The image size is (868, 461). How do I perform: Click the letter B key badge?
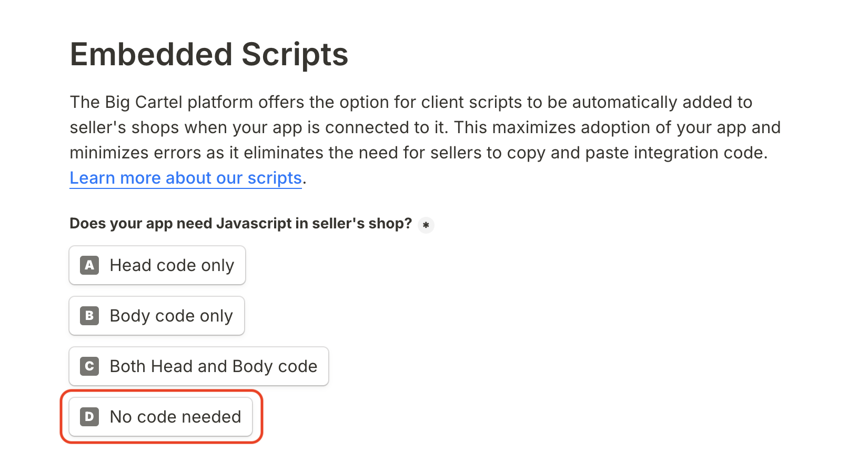coord(89,316)
